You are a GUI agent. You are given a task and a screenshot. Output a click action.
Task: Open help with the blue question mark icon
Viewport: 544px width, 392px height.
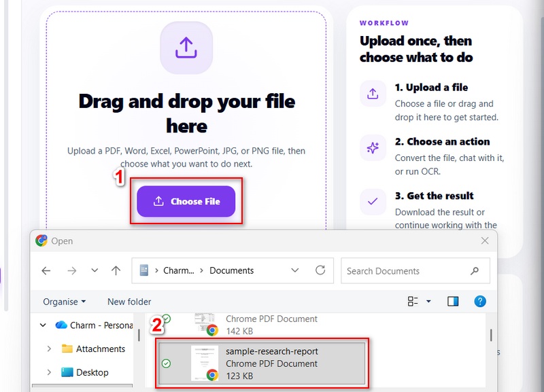point(480,301)
